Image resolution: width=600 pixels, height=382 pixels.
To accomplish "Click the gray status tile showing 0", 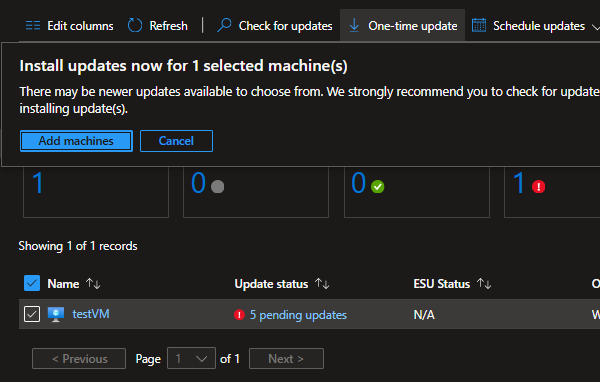I will point(256,192).
